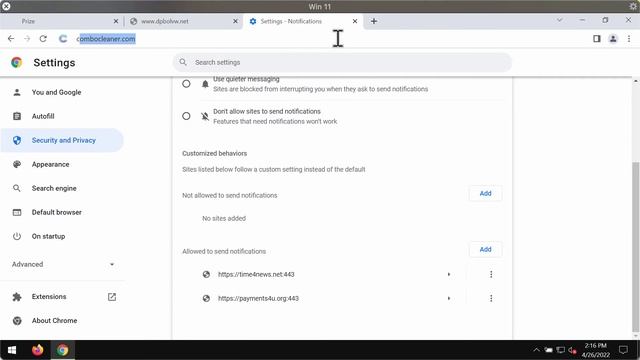Click the settings page vertical scrollbar
The image size is (640, 360).
(x=636, y=247)
